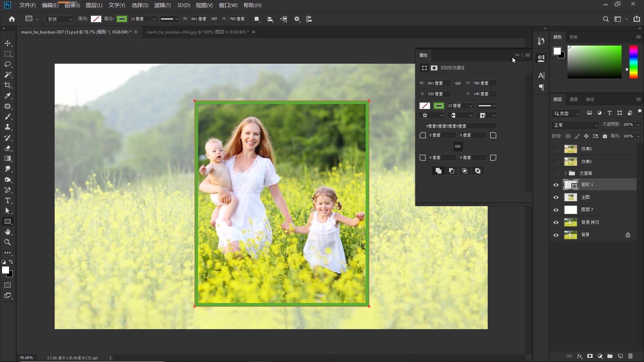644x362 pixels.
Task: Hide the 背景 拷贝 layer
Action: coord(556,222)
